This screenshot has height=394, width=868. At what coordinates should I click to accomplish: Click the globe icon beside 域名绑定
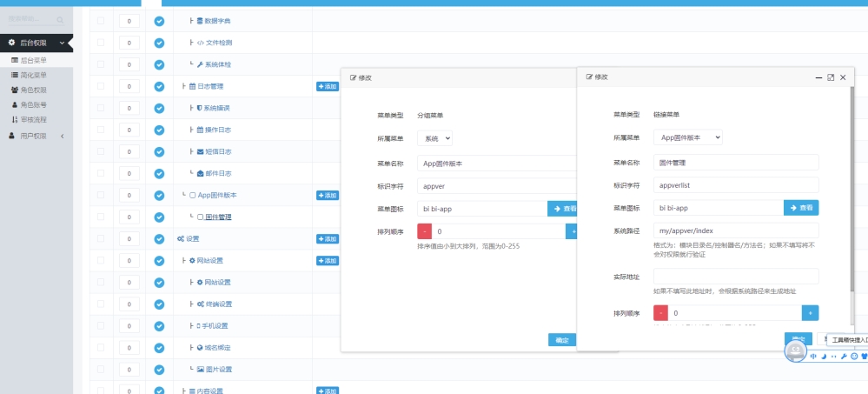pos(201,348)
